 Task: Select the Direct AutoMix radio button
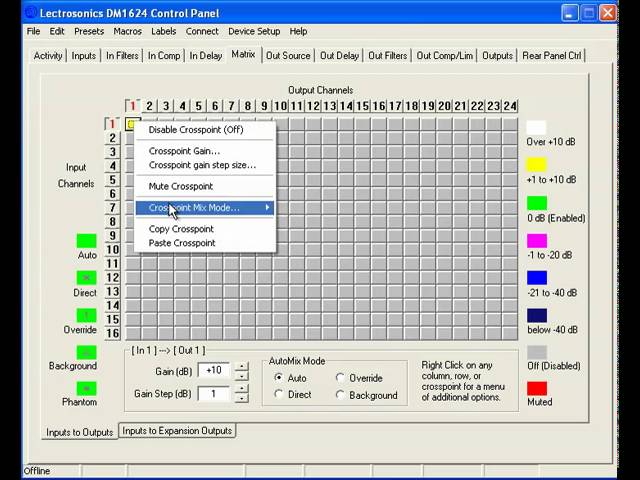click(278, 394)
